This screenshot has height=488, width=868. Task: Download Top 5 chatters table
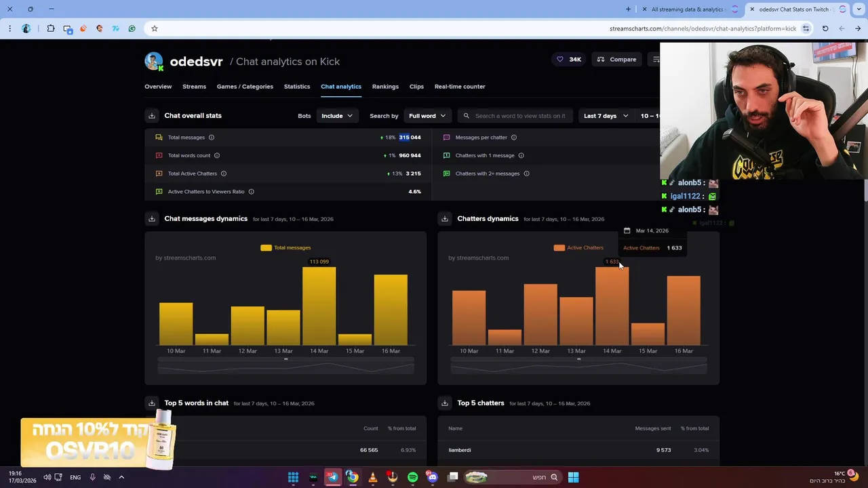[445, 403]
